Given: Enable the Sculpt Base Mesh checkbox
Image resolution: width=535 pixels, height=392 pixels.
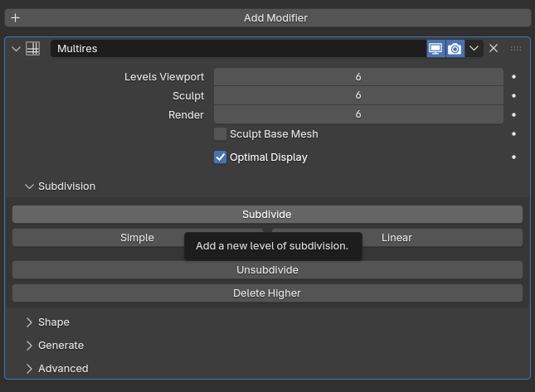Looking at the screenshot, I should coord(221,134).
